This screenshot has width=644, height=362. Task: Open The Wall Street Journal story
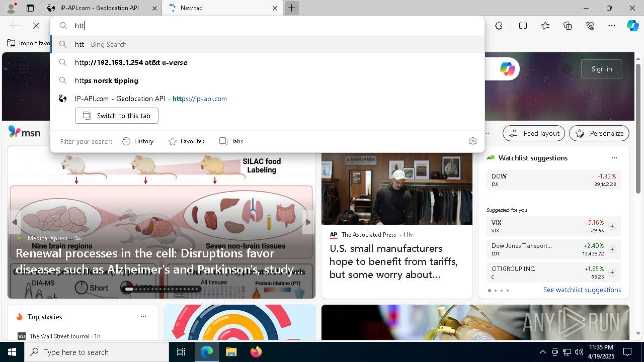click(x=59, y=336)
